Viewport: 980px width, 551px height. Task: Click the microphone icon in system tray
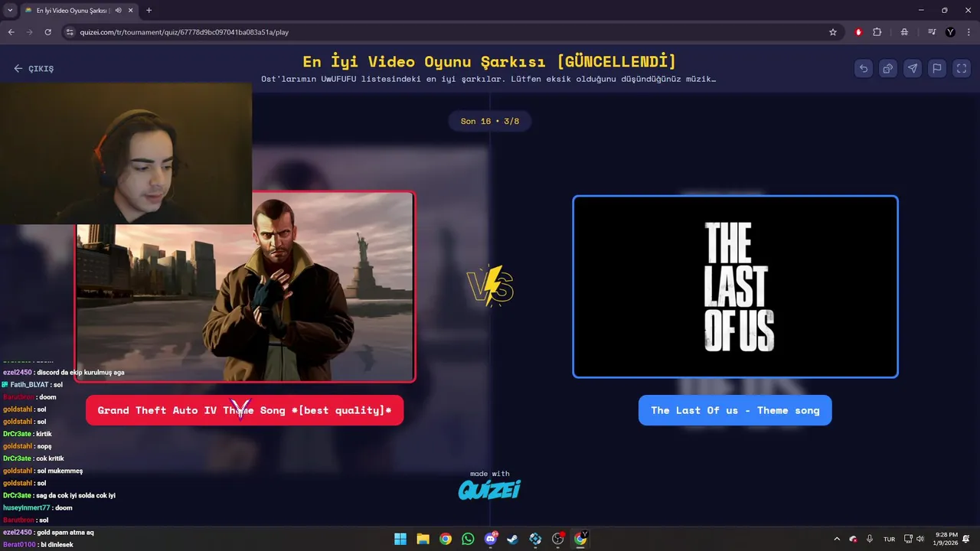870,539
